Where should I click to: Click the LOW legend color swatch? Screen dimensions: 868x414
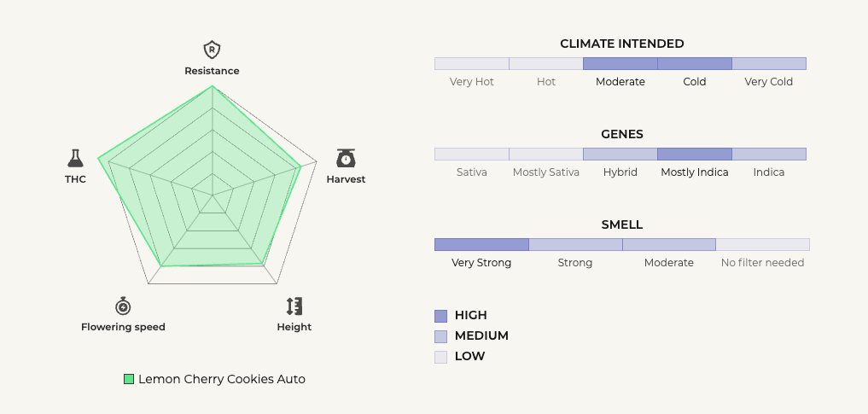[440, 357]
